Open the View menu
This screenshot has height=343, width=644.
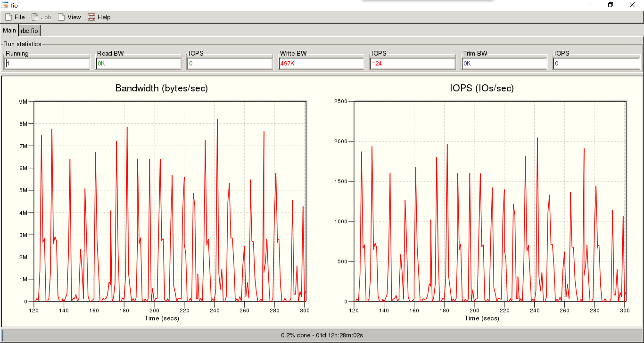tap(69, 17)
